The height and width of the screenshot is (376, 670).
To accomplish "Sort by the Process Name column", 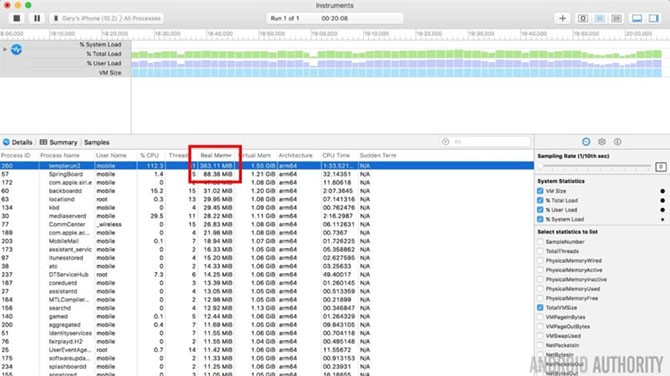I will tap(60, 156).
